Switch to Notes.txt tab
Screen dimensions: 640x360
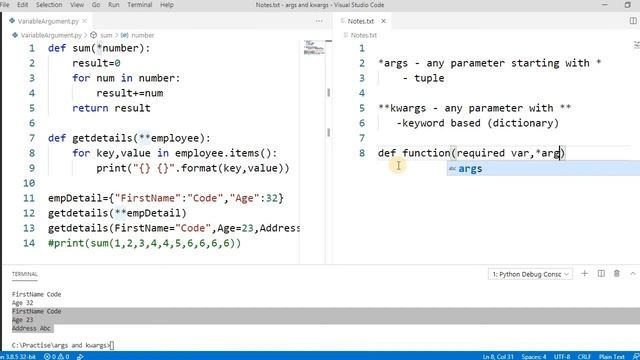pos(361,21)
